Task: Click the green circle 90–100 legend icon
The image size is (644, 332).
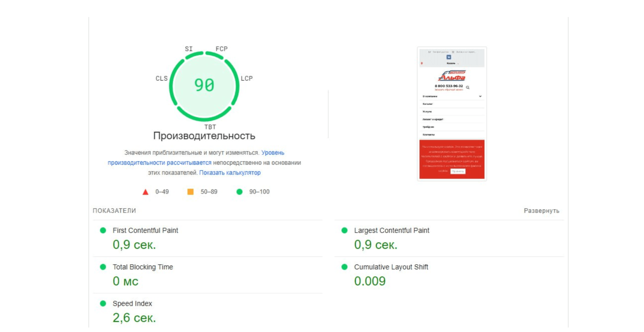Action: pyautogui.click(x=239, y=192)
